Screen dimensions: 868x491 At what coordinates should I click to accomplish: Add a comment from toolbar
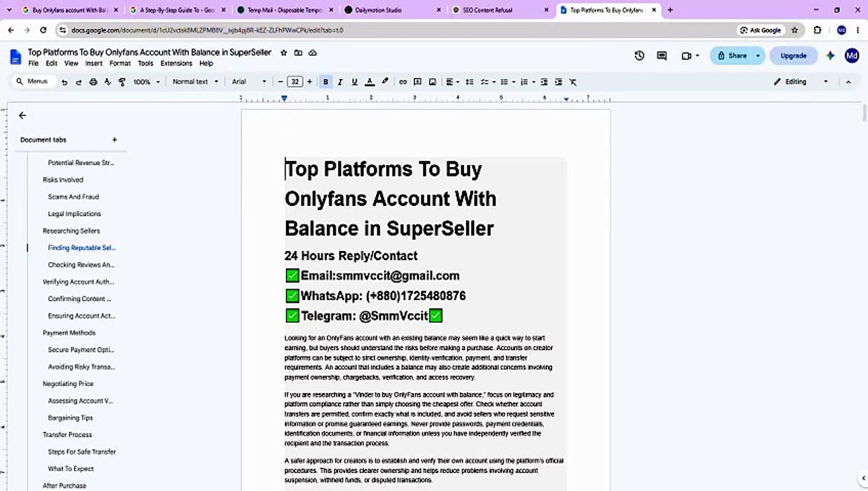[x=418, y=82]
